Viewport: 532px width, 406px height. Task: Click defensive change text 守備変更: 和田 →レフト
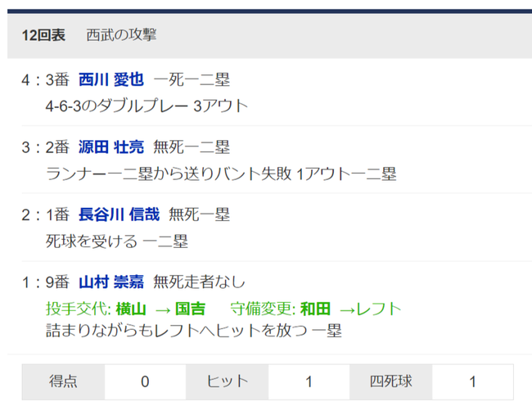click(316, 309)
